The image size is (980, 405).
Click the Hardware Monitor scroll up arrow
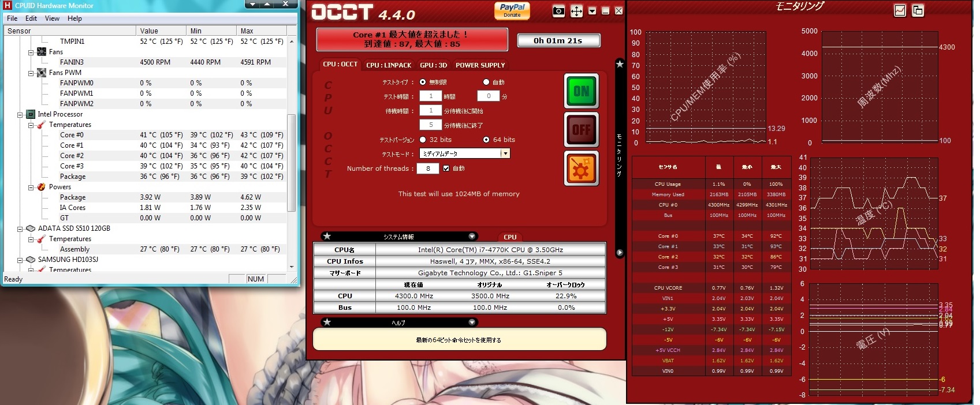click(x=292, y=41)
